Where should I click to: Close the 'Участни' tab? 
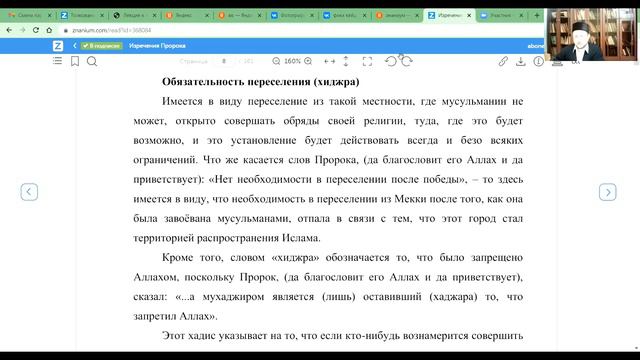[521, 15]
